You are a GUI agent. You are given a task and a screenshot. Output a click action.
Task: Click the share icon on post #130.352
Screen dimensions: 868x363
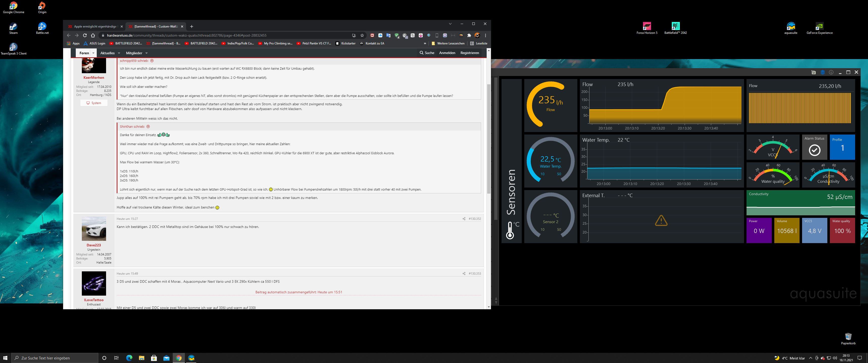[464, 219]
